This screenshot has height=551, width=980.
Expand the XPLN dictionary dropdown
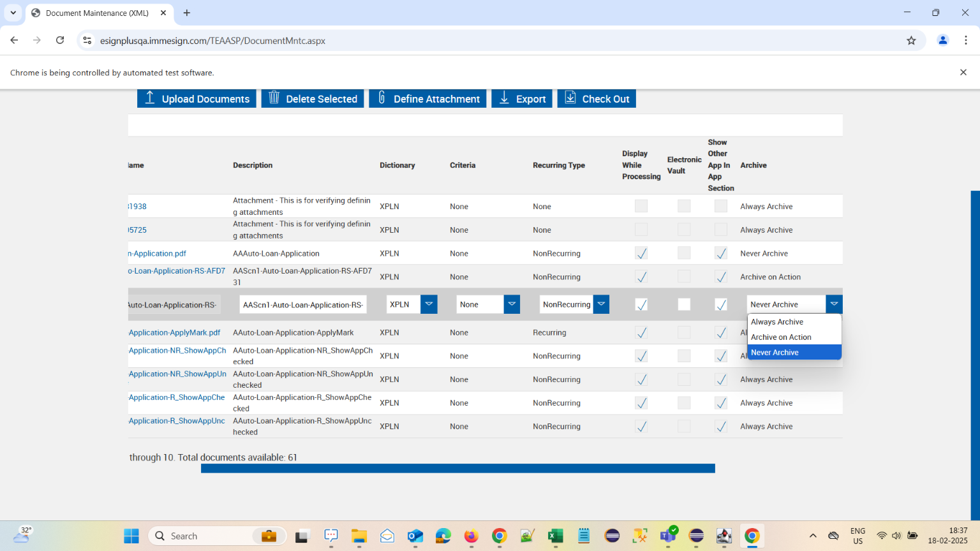pos(429,305)
